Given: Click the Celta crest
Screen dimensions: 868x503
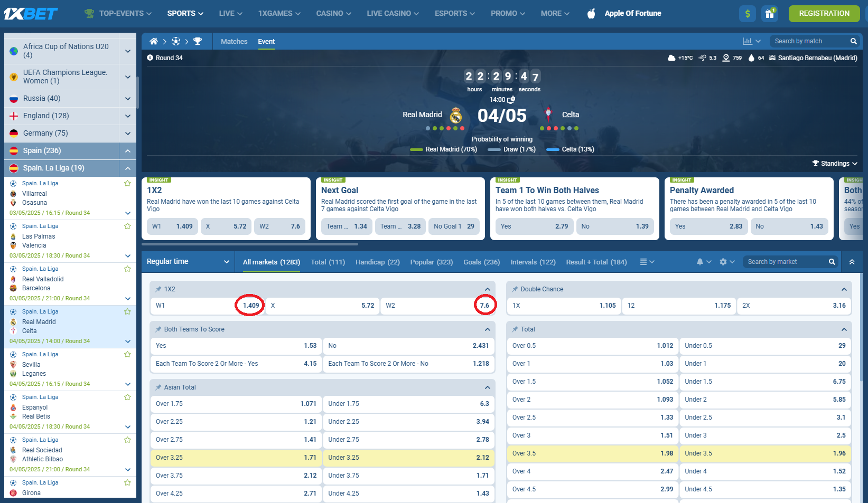Looking at the screenshot, I should coord(548,114).
